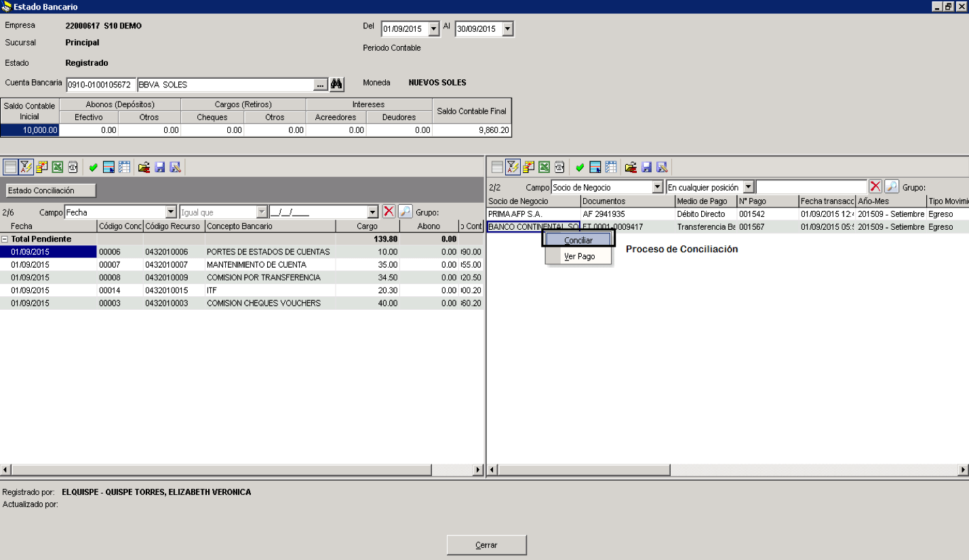Image resolution: width=969 pixels, height=560 pixels.
Task: Click the magnifier search icon in right panel filter
Action: [892, 186]
